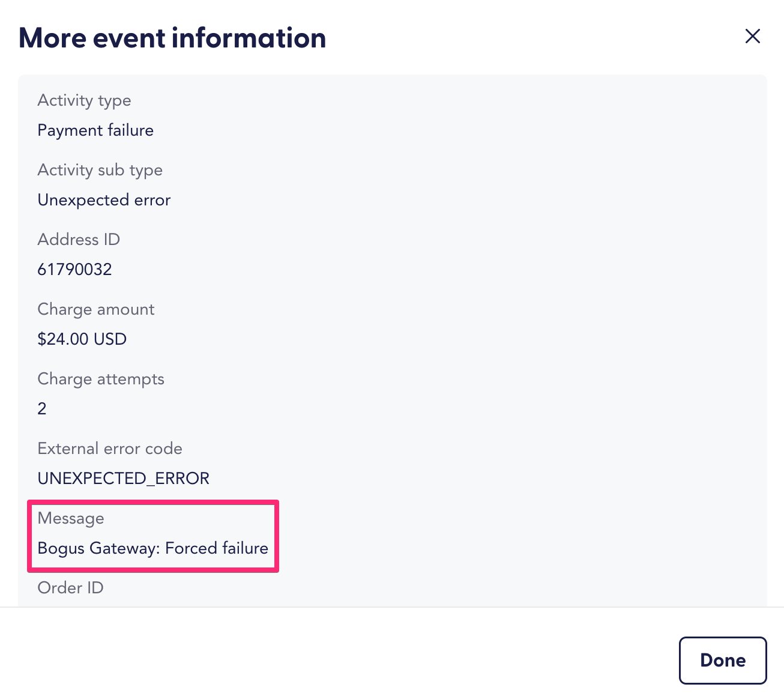Select the 'Unexpected error' value text
Image resolution: width=784 pixels, height=699 pixels.
tap(104, 200)
